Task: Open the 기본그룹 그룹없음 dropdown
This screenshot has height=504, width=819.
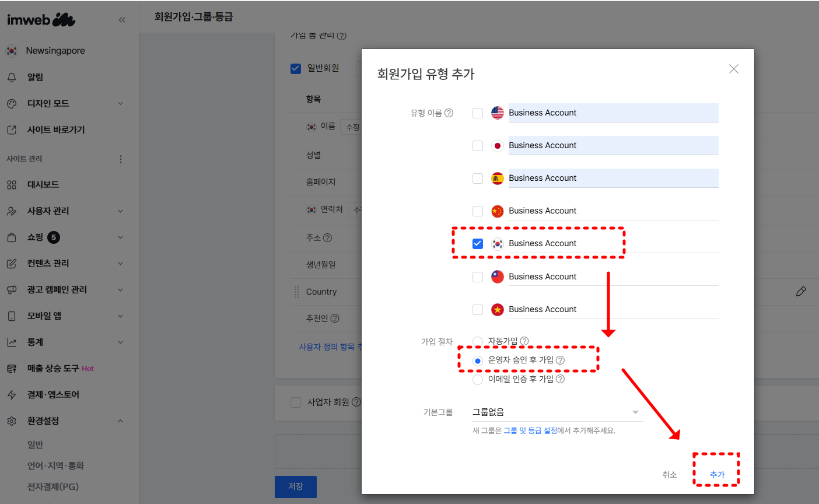Action: [x=557, y=412]
